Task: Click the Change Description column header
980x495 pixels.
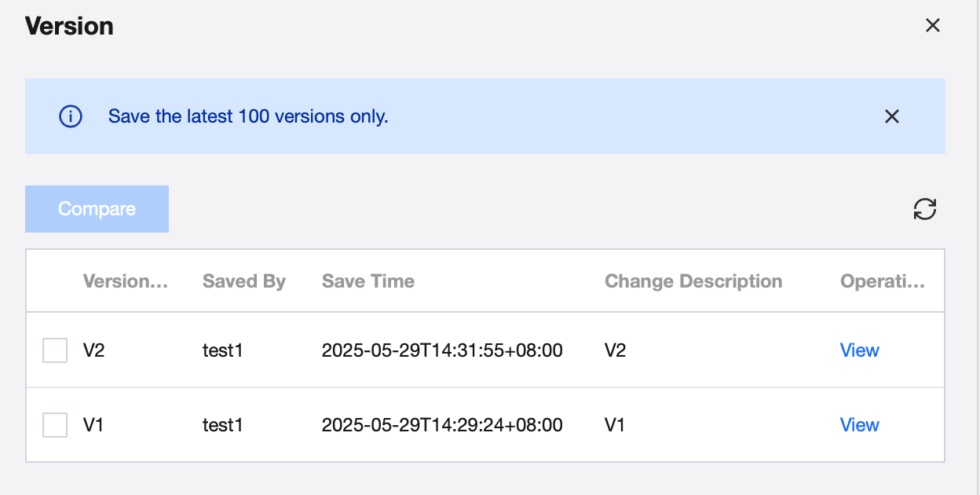Action: pyautogui.click(x=693, y=281)
